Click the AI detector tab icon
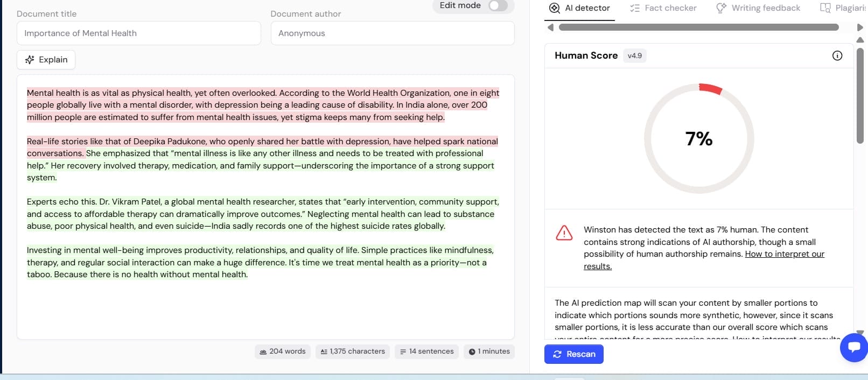 [x=555, y=8]
